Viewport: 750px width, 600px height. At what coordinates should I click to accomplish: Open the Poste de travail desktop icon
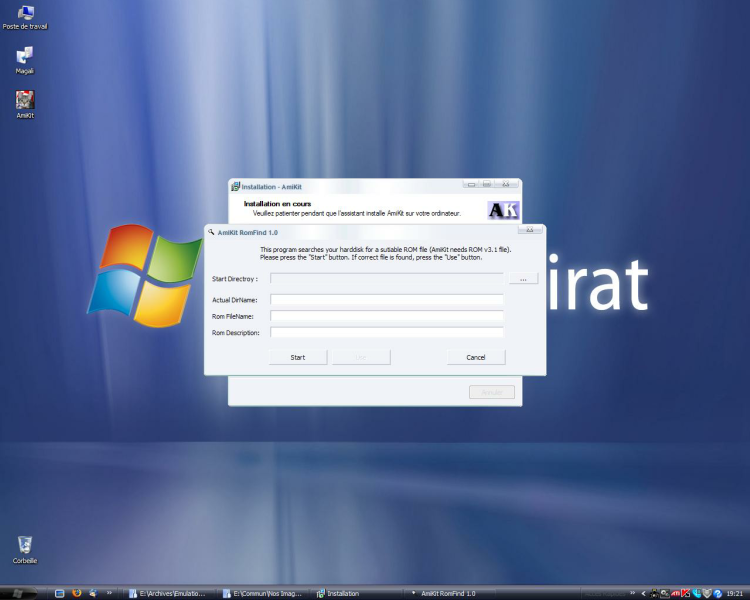(25, 17)
